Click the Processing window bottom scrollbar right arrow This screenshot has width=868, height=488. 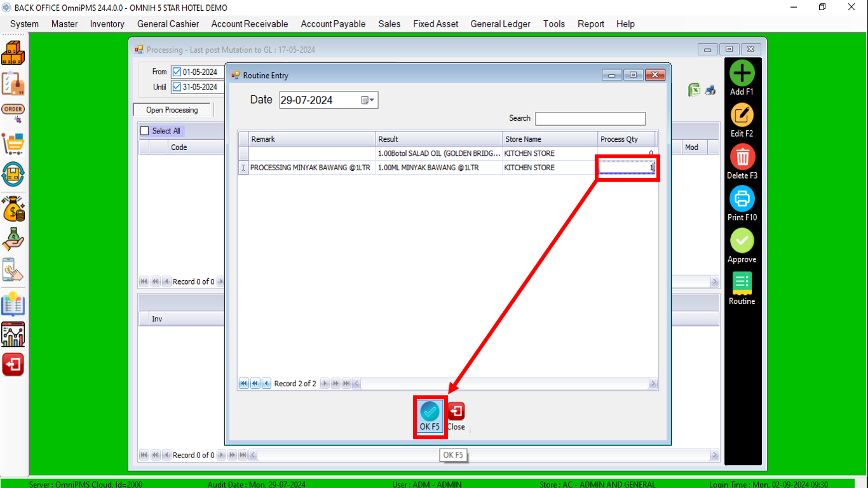715,455
